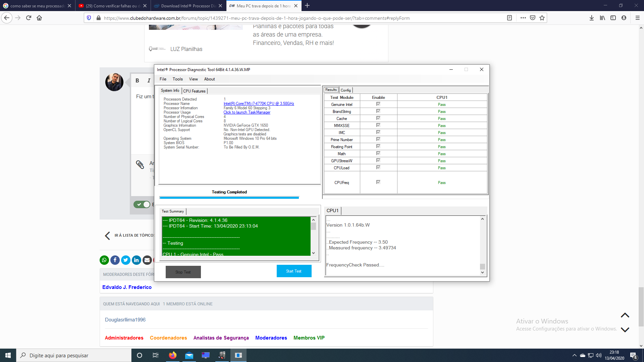Image resolution: width=644 pixels, height=362 pixels.
Task: Share topic on Facebook
Action: [x=115, y=260]
